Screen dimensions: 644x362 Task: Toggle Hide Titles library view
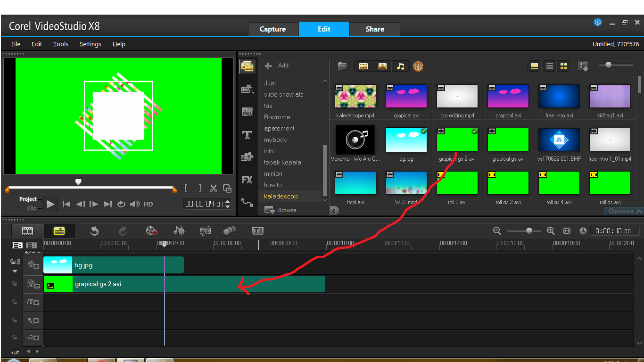534,66
